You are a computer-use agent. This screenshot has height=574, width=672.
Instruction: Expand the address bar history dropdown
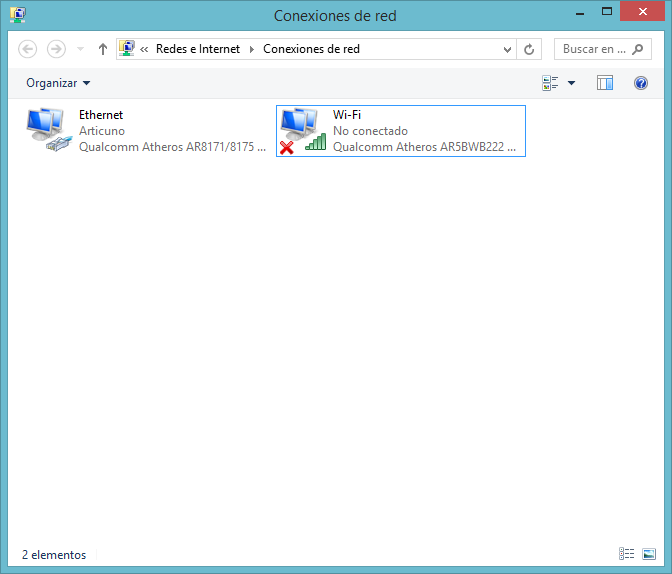[x=507, y=49]
